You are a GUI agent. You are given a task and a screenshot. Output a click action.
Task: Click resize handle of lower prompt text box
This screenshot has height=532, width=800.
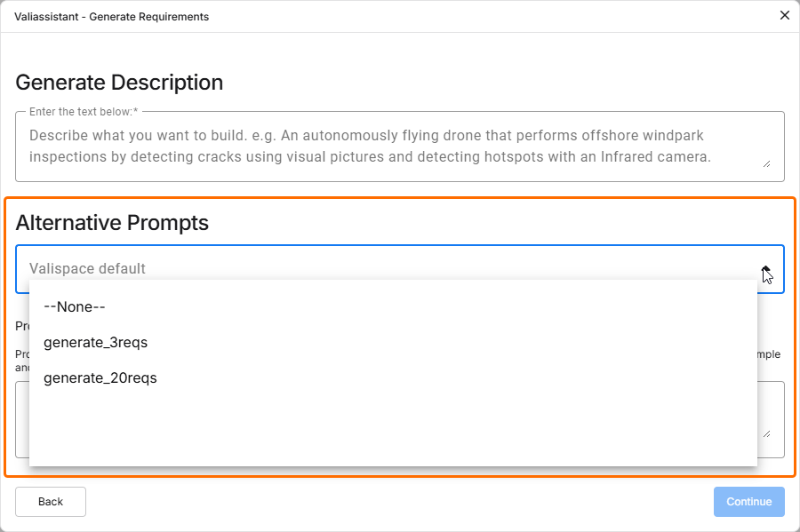point(765,433)
